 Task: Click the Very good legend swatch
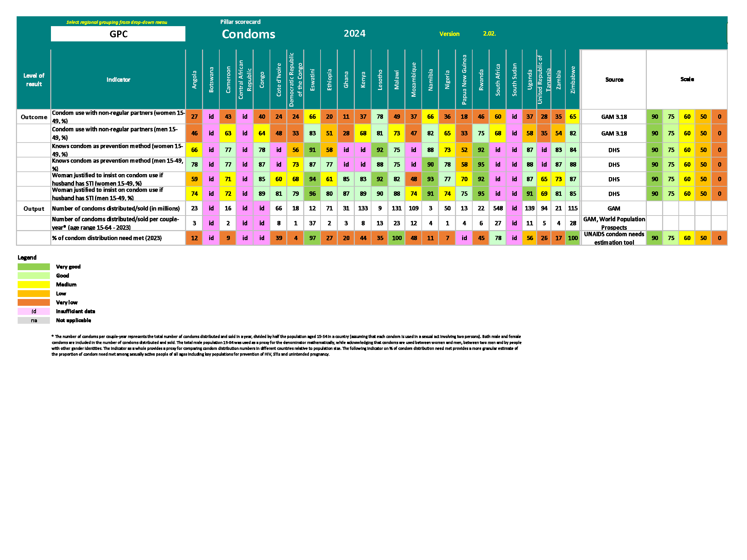pyautogui.click(x=34, y=267)
